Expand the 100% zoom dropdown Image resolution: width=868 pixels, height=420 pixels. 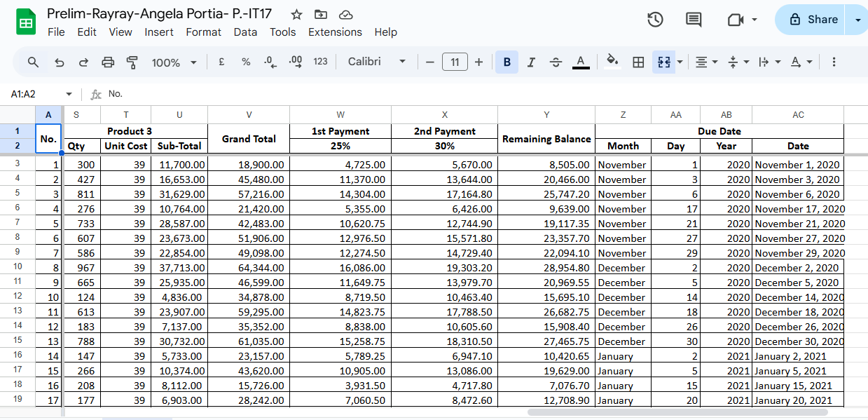174,62
